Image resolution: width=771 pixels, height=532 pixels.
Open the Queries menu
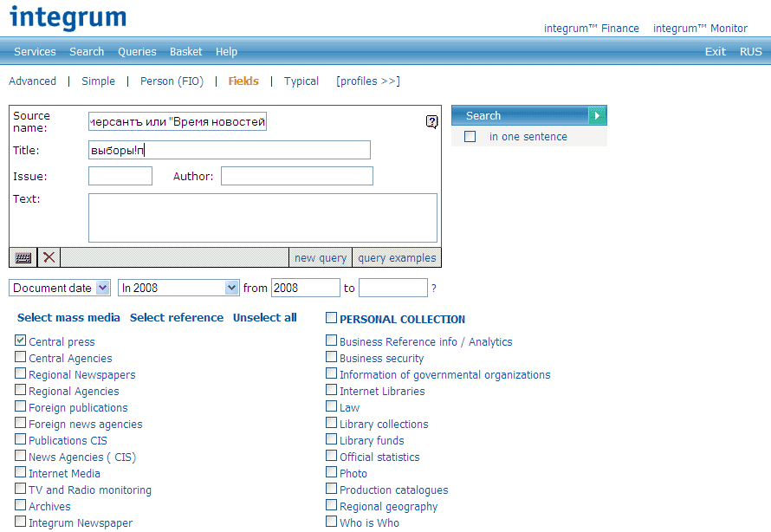tap(137, 52)
